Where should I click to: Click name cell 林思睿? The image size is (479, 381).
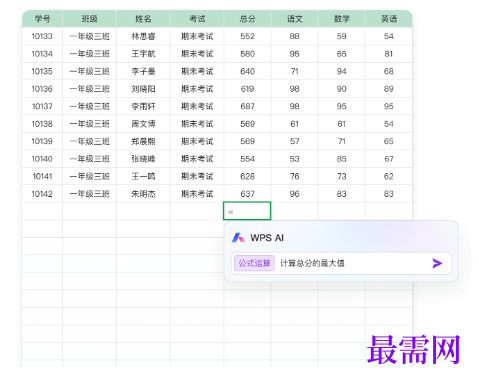(x=143, y=36)
